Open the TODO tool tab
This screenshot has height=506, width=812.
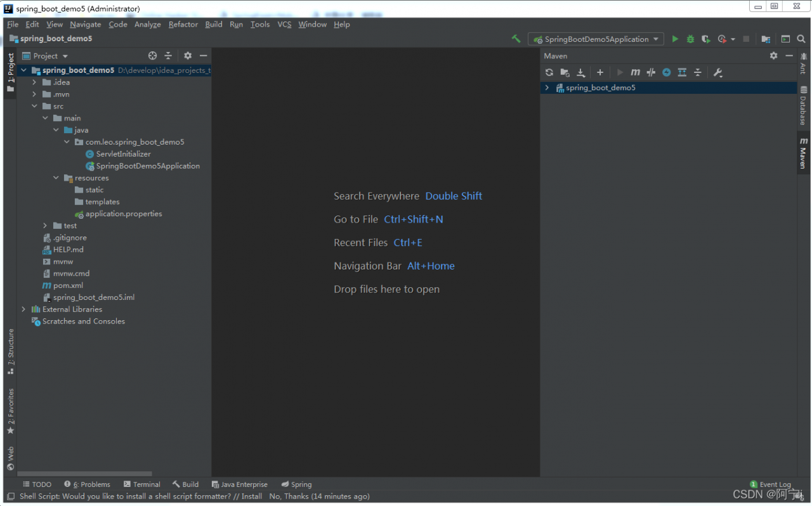click(x=37, y=484)
